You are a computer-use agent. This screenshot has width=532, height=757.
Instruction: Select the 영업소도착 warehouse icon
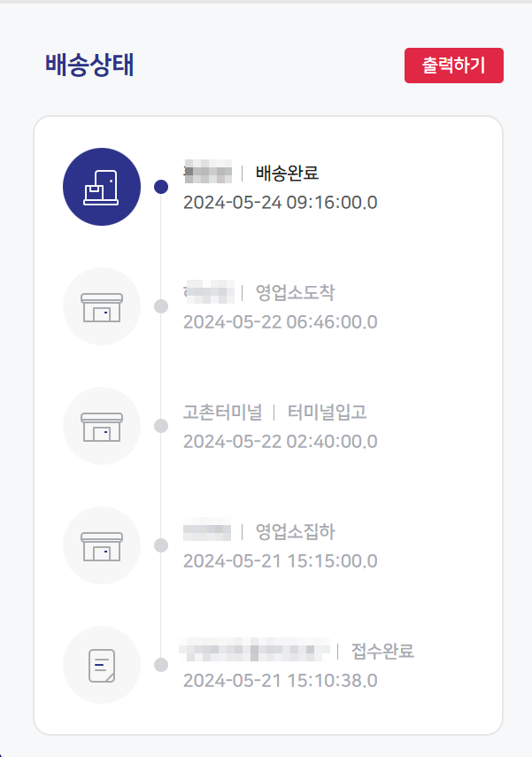[x=101, y=306]
